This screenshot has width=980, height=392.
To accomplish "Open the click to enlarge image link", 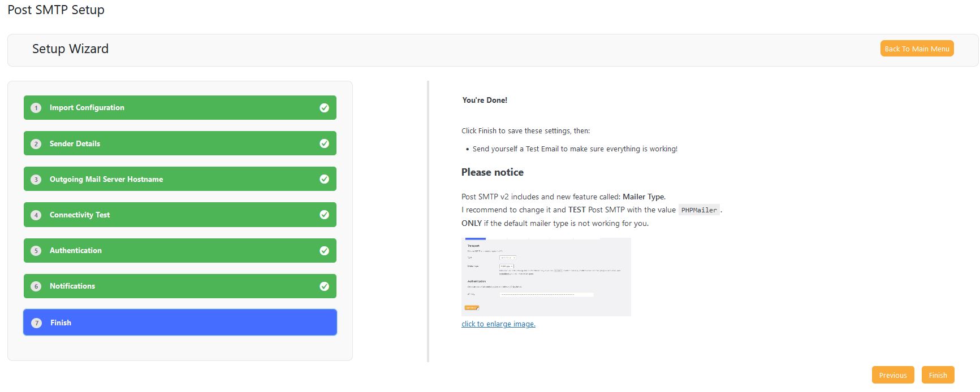I will coord(498,324).
